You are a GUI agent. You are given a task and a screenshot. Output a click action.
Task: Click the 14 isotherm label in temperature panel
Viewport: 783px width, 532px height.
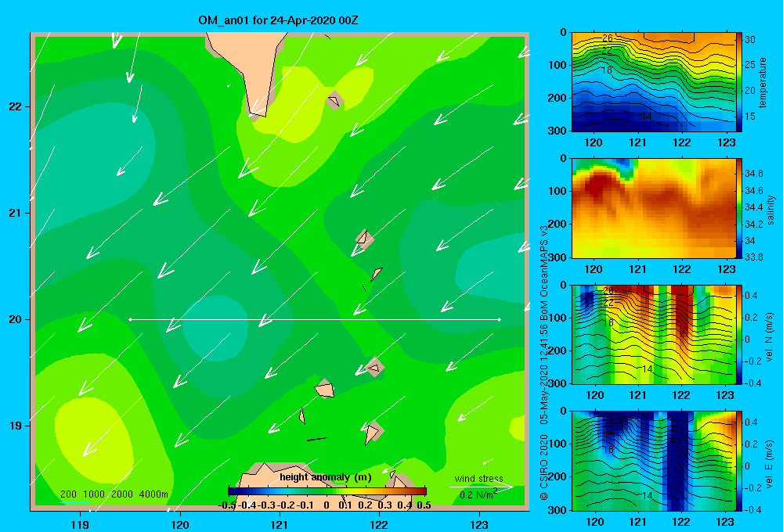[646, 116]
